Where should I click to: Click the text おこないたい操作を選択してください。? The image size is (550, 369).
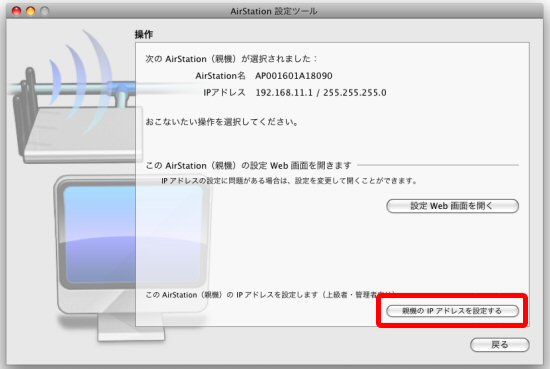click(222, 122)
